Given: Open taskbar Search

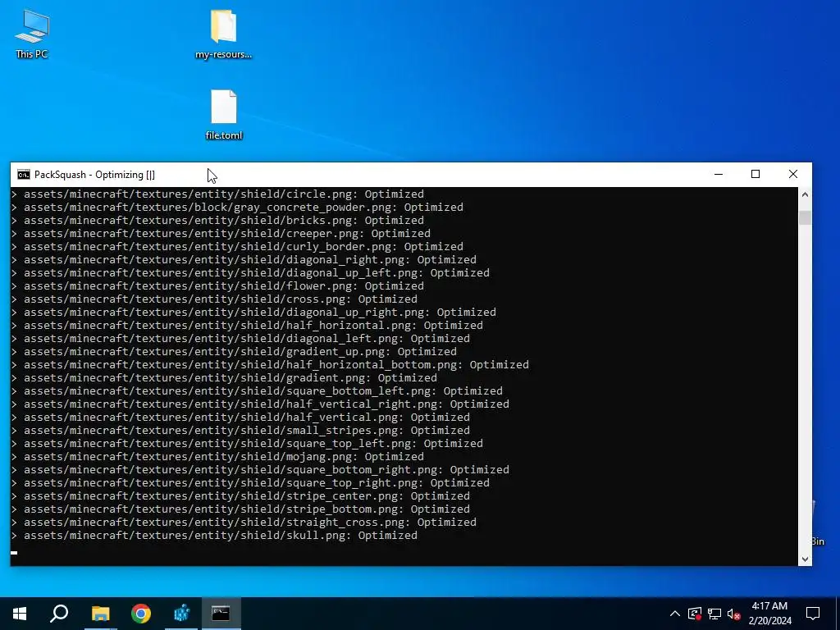Looking at the screenshot, I should click(59, 614).
